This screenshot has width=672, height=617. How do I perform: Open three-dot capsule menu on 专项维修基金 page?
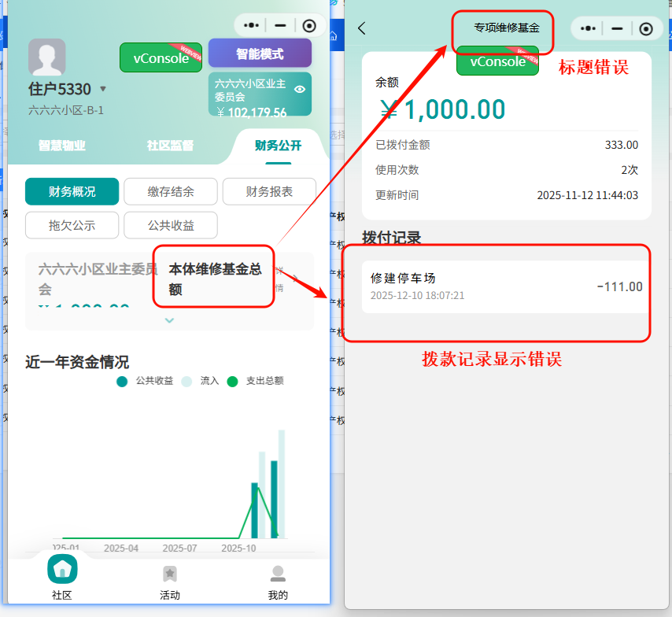click(x=588, y=28)
